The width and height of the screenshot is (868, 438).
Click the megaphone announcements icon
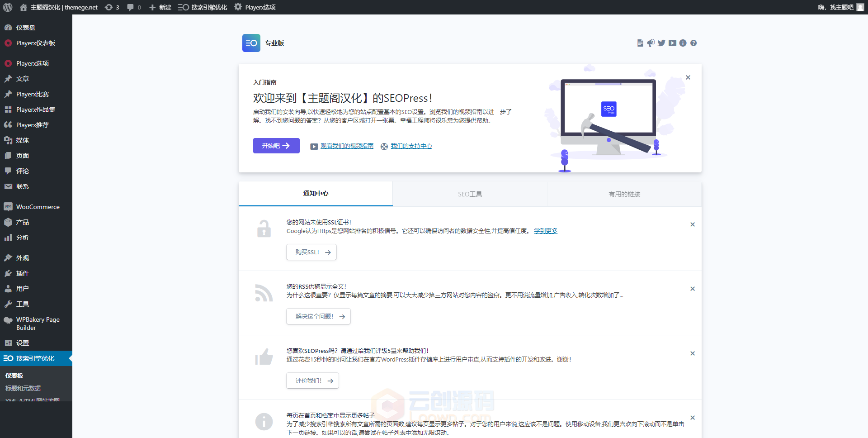pyautogui.click(x=651, y=43)
